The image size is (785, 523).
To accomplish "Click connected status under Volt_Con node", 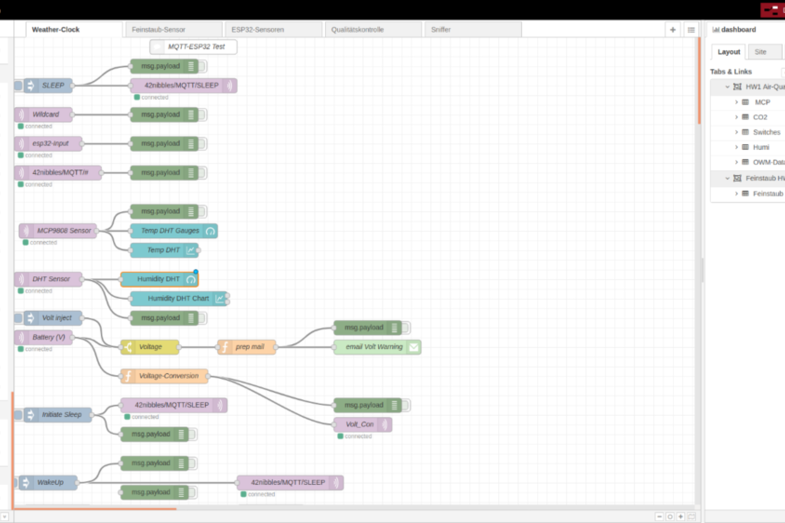I will pos(355,436).
